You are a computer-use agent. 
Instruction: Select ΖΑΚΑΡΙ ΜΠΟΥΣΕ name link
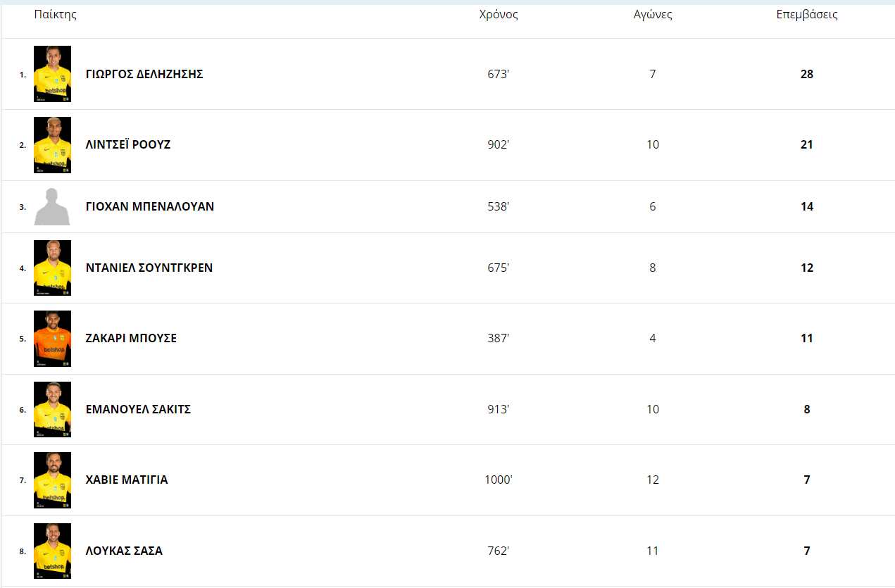(x=131, y=338)
